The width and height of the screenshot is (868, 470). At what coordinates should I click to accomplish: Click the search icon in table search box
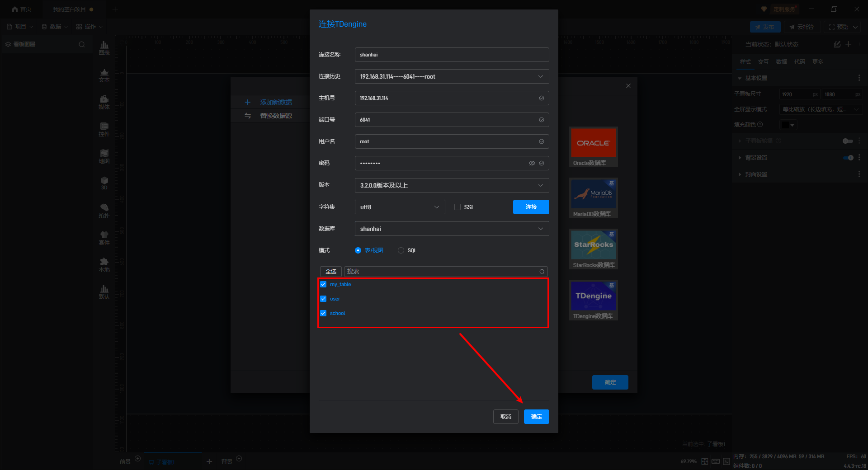[x=542, y=272]
